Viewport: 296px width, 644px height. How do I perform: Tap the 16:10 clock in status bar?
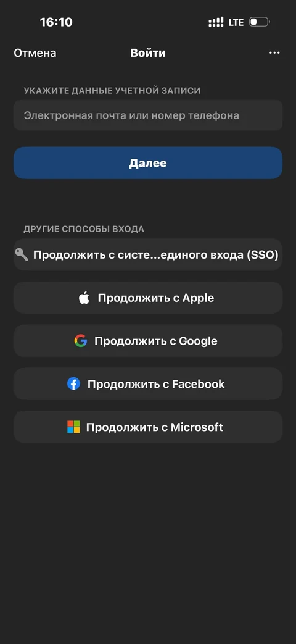(x=56, y=22)
